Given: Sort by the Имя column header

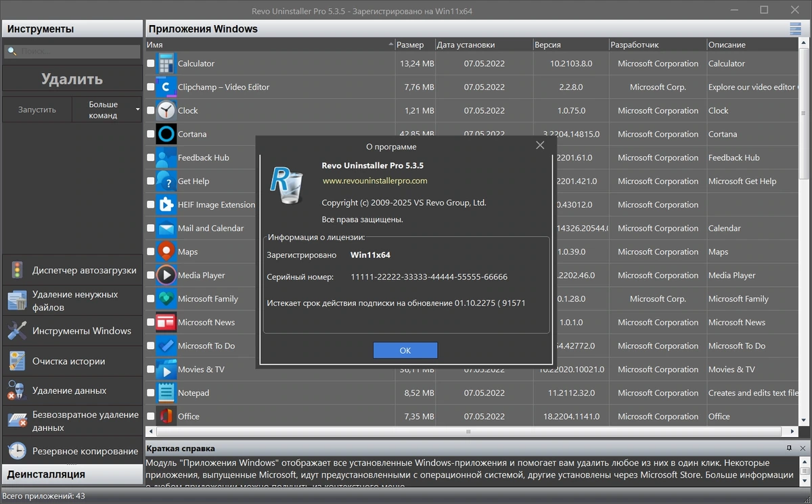Looking at the screenshot, I should pos(270,45).
